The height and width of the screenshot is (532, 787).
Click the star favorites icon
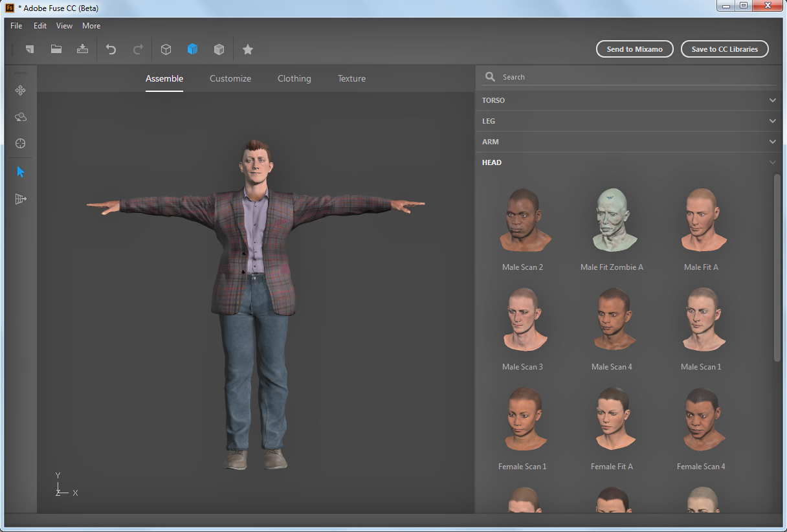point(247,49)
